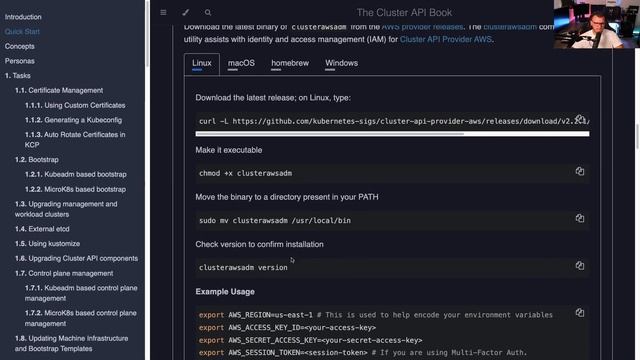Open Quick Start in the sidebar

click(x=22, y=32)
